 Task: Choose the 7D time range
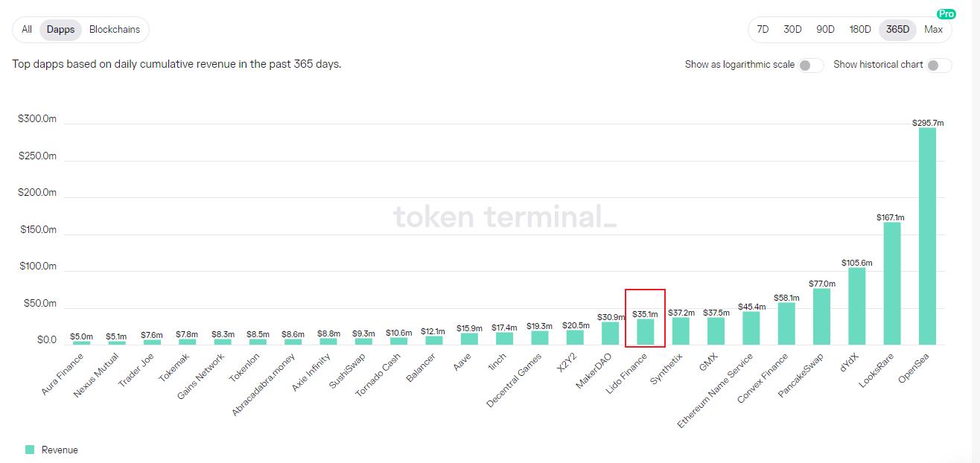[x=763, y=30]
